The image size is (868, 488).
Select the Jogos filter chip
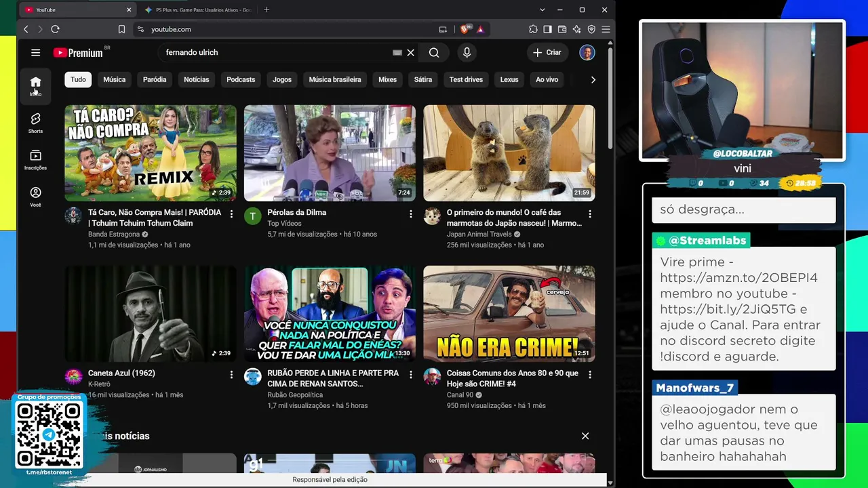tap(282, 80)
